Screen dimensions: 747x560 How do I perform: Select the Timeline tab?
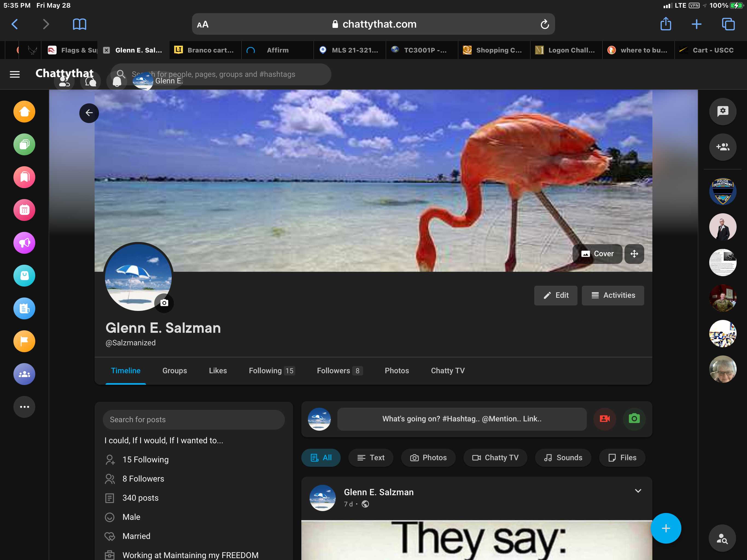126,370
